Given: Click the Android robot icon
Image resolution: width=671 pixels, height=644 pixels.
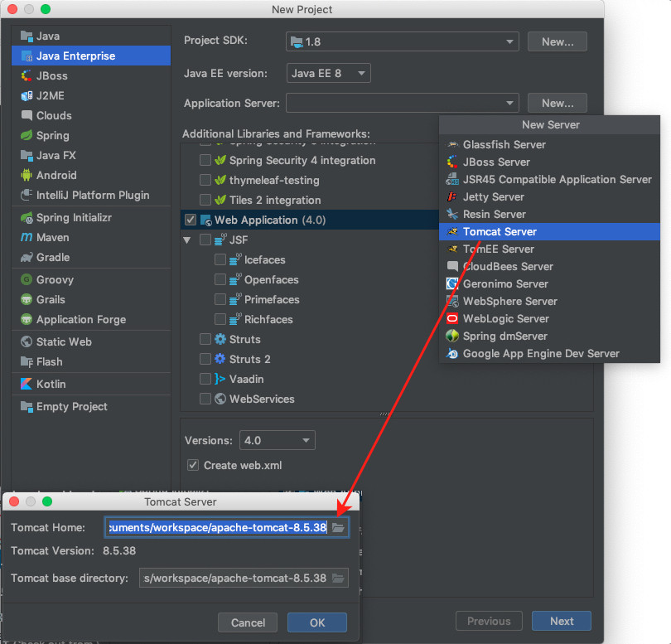Looking at the screenshot, I should click(x=27, y=176).
